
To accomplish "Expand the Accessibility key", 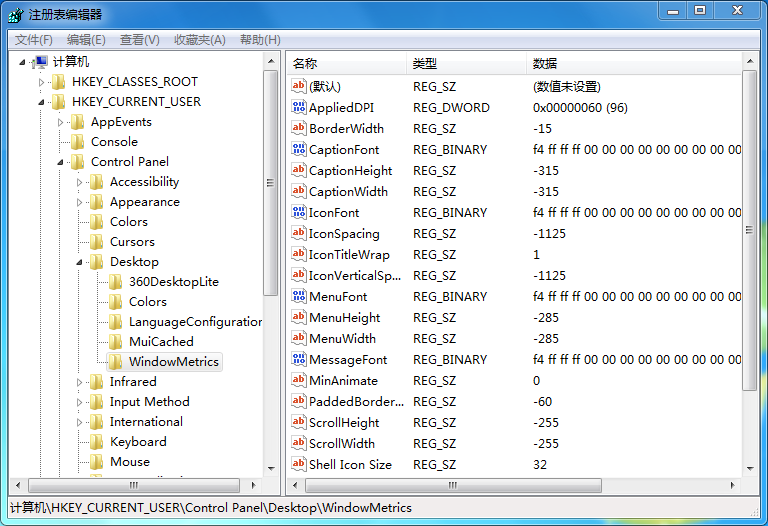I will coord(79,182).
